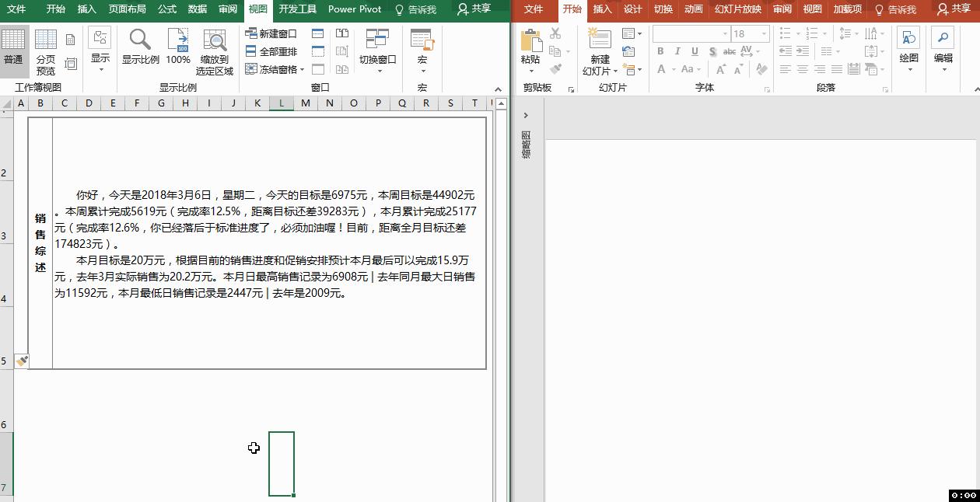Click 缩放到选定区域 zoom to selection
This screenshot has width=980, height=502.
click(x=215, y=52)
